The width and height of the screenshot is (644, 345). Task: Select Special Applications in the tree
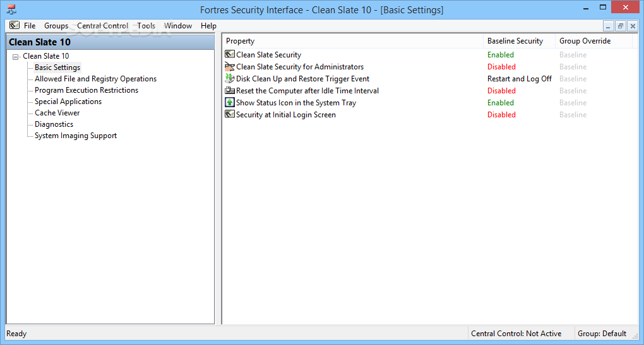click(x=68, y=102)
